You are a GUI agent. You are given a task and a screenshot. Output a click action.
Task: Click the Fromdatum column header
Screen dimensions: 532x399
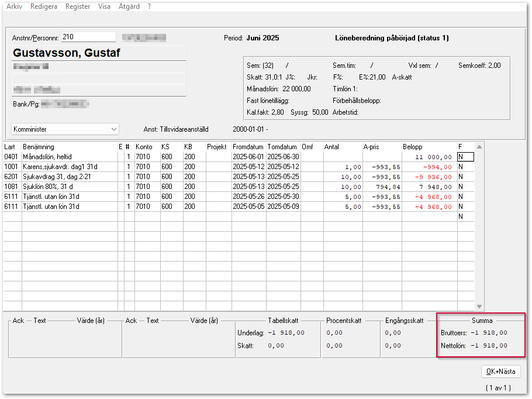pos(248,147)
